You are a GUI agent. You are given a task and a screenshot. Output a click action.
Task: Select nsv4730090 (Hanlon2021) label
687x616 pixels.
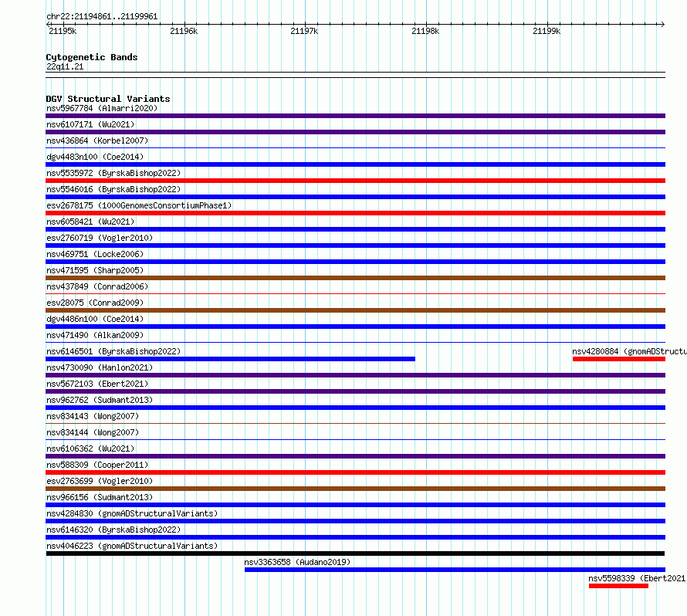tap(100, 367)
